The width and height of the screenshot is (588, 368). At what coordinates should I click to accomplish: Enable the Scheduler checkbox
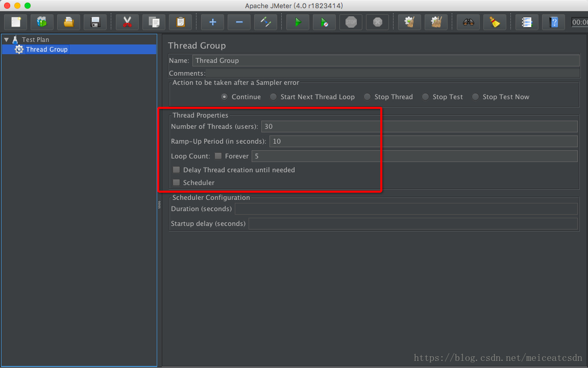coord(176,182)
